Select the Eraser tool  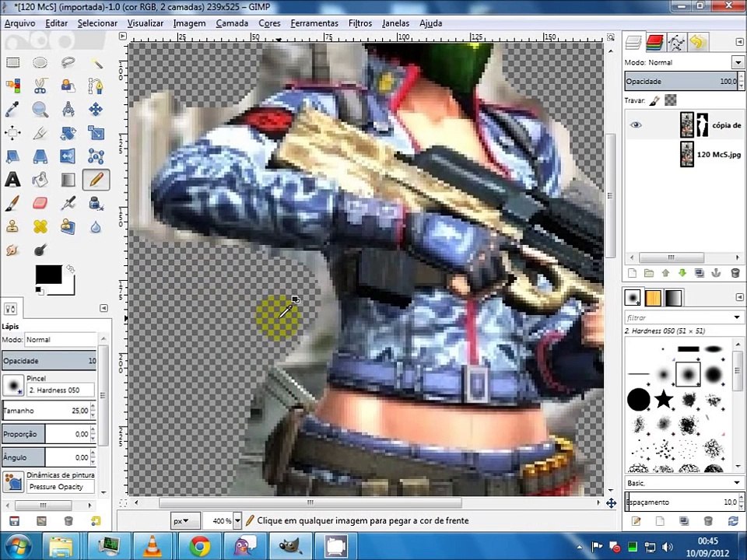point(40,203)
